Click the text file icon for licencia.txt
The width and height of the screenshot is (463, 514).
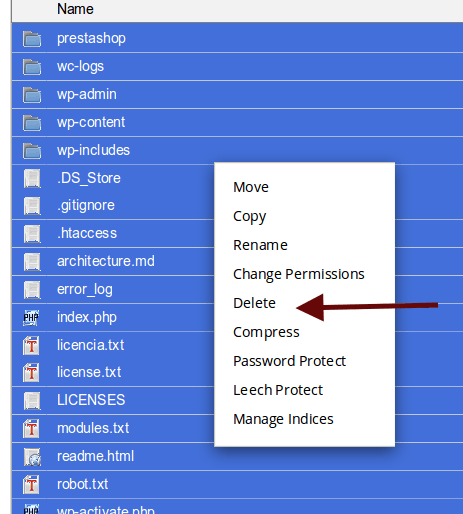click(x=31, y=345)
